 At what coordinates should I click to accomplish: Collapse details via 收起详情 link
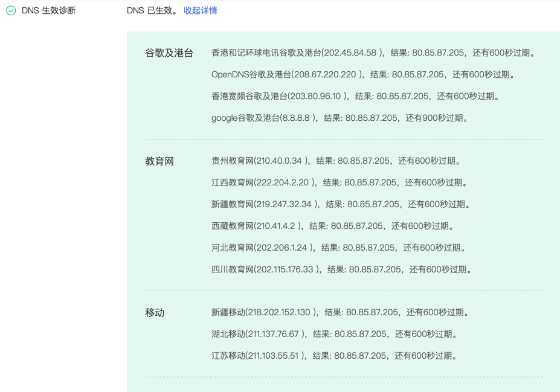coord(201,10)
